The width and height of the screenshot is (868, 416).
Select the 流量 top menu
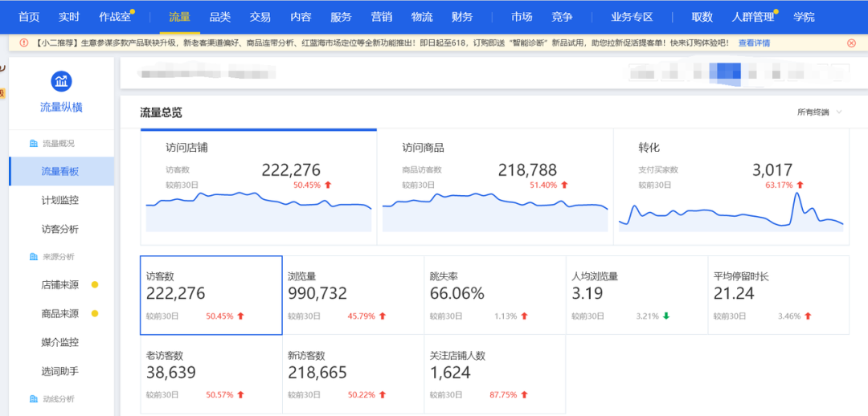click(180, 17)
